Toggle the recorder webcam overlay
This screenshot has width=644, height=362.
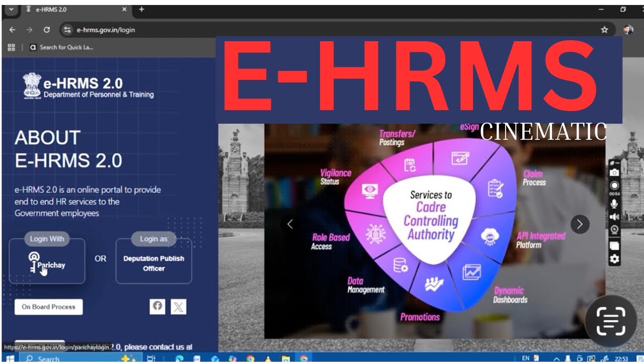614,230
